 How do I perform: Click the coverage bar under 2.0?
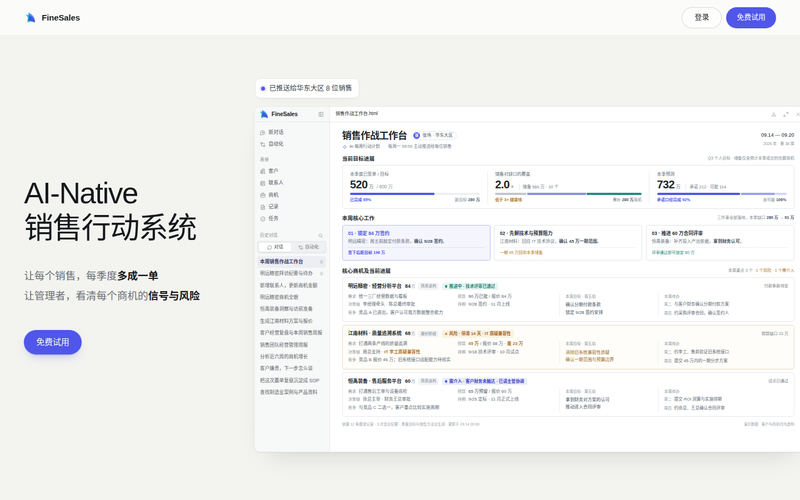[x=568, y=194]
